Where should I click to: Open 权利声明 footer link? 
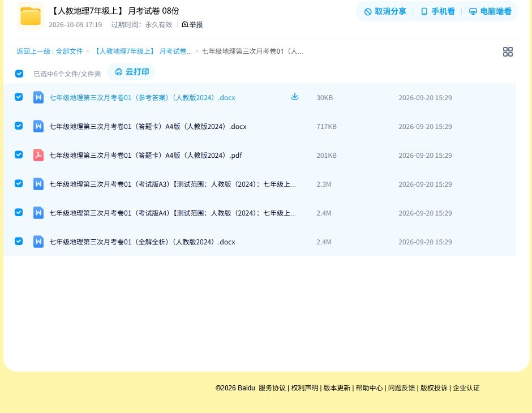[304, 388]
